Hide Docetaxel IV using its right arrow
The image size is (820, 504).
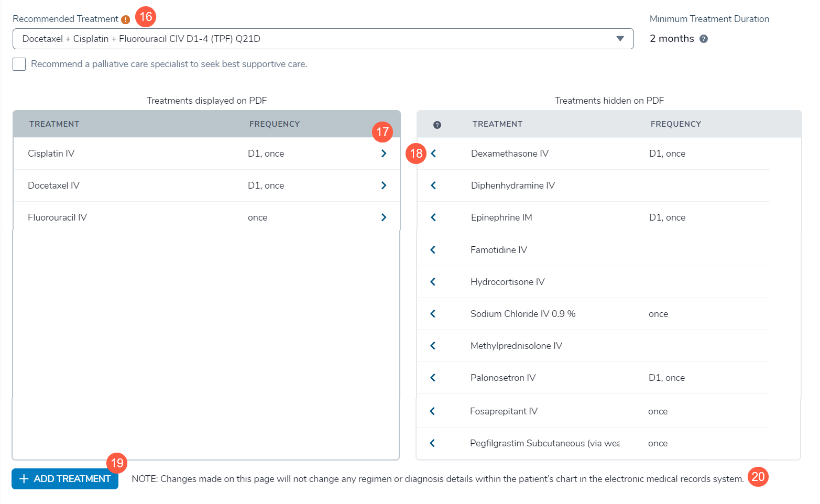click(384, 185)
